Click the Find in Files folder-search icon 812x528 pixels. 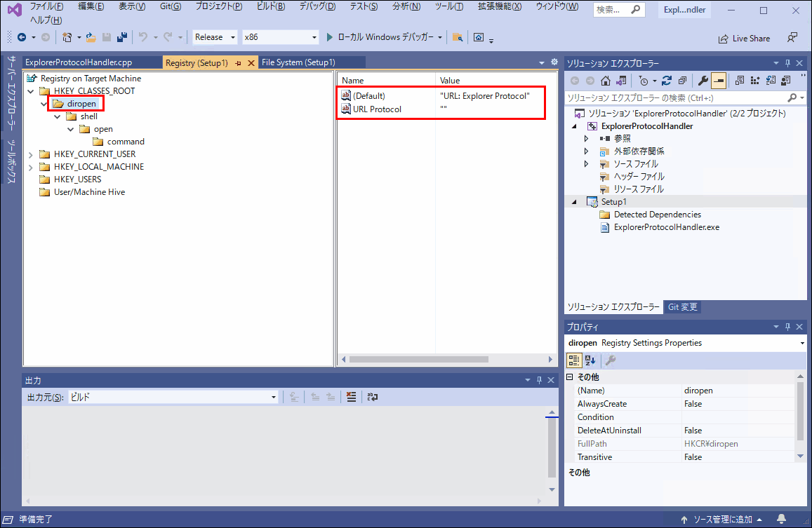458,37
